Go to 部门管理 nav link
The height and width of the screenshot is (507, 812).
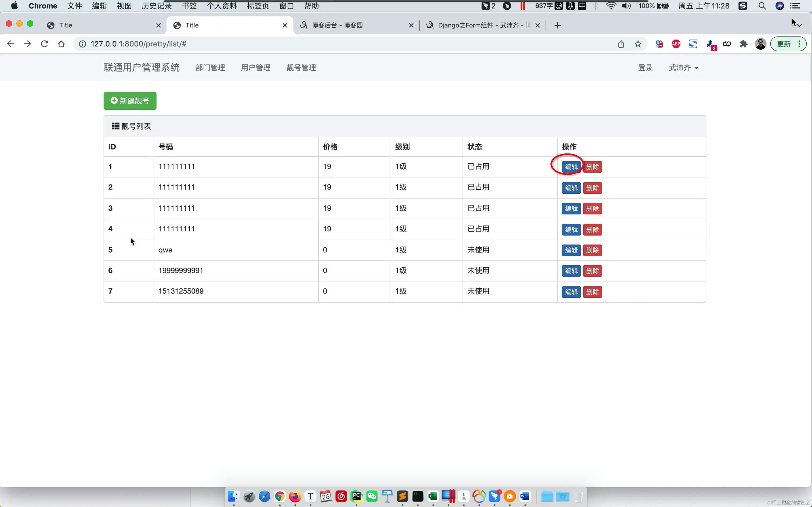[210, 68]
